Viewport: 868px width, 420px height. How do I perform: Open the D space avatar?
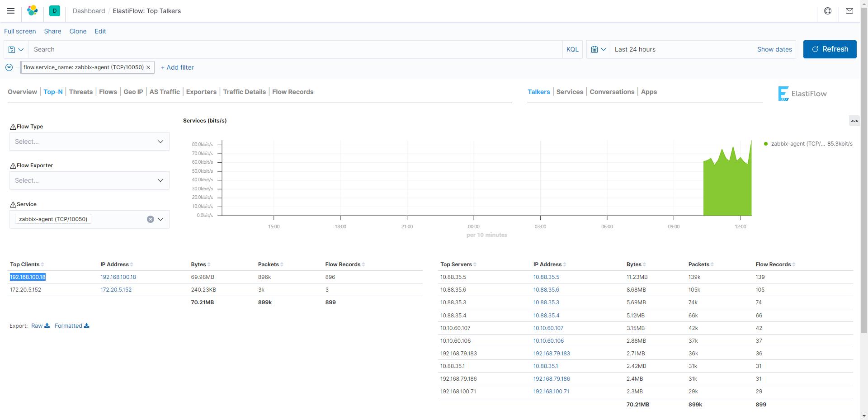coord(55,11)
